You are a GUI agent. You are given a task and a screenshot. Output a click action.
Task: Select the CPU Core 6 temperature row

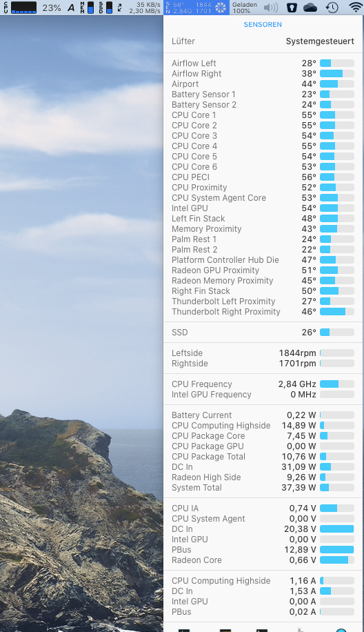pyautogui.click(x=263, y=167)
